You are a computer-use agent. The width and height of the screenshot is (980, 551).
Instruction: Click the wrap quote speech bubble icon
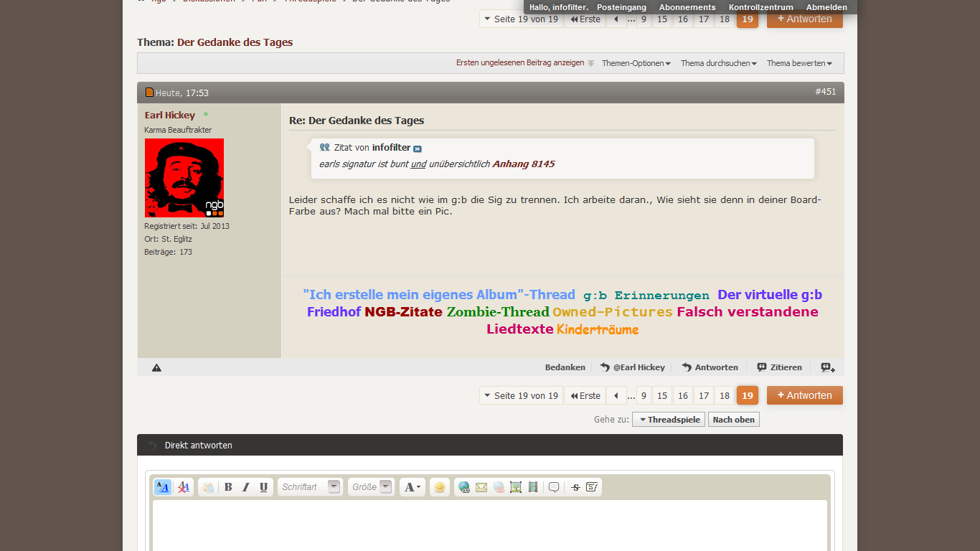click(x=554, y=487)
